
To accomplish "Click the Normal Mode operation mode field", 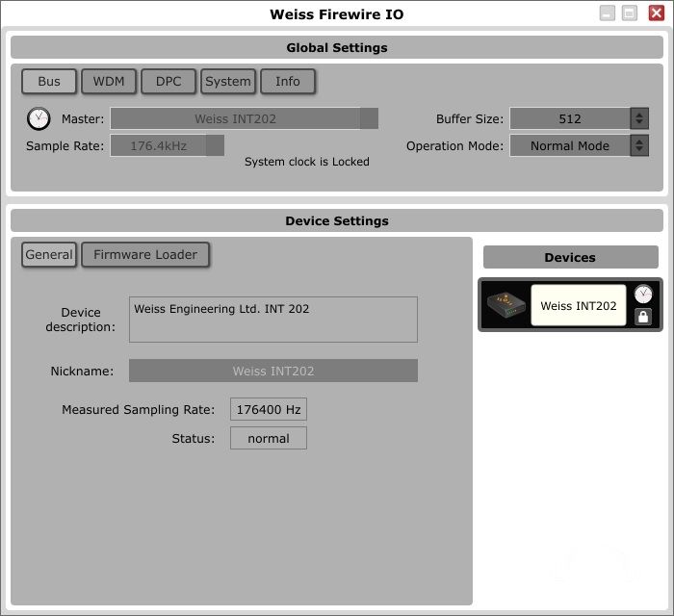I will point(570,145).
